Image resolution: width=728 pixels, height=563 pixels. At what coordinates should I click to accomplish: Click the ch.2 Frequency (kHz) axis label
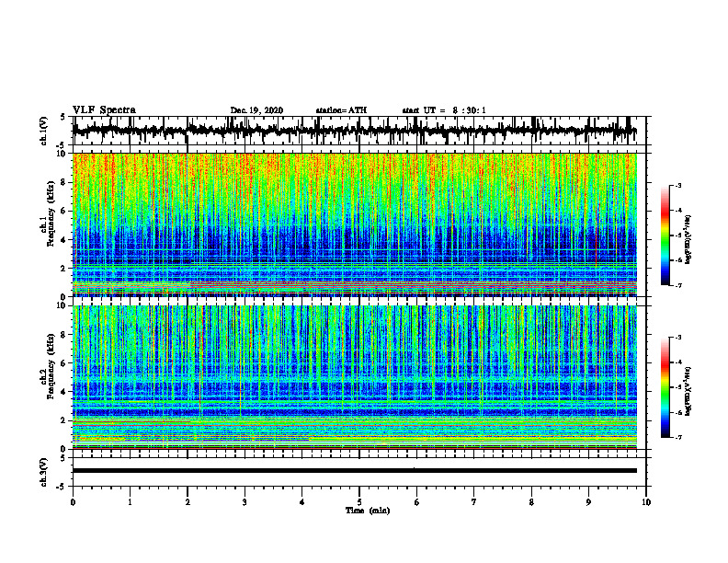point(47,366)
